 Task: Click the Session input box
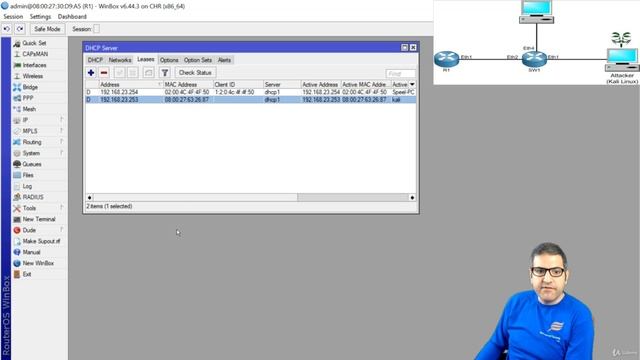coord(96,29)
